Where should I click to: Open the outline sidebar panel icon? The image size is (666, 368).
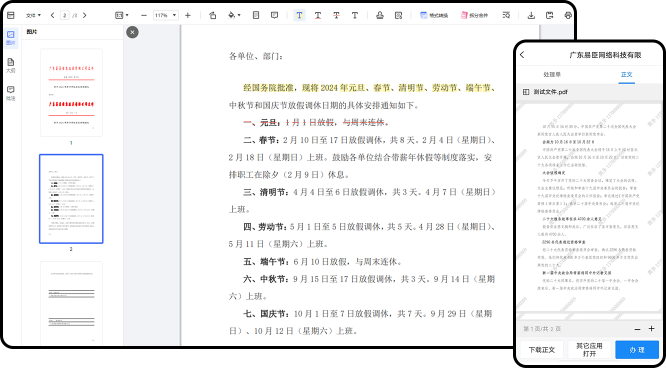pos(11,65)
